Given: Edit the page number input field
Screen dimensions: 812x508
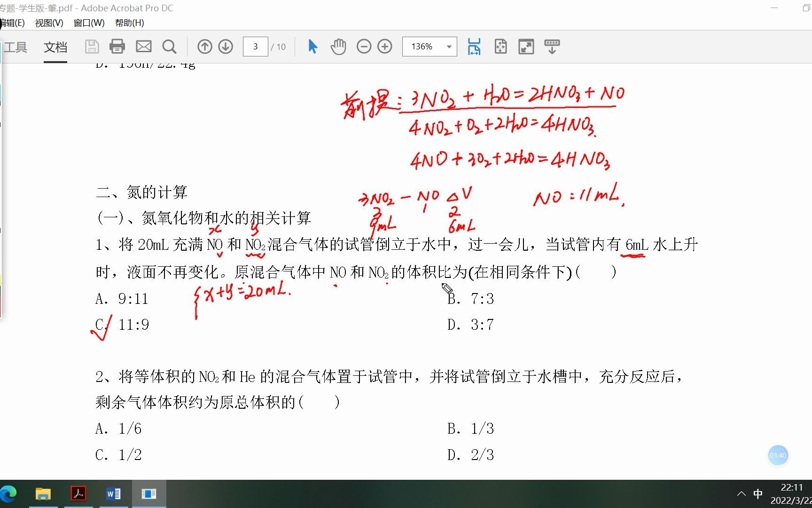Looking at the screenshot, I should click(255, 46).
